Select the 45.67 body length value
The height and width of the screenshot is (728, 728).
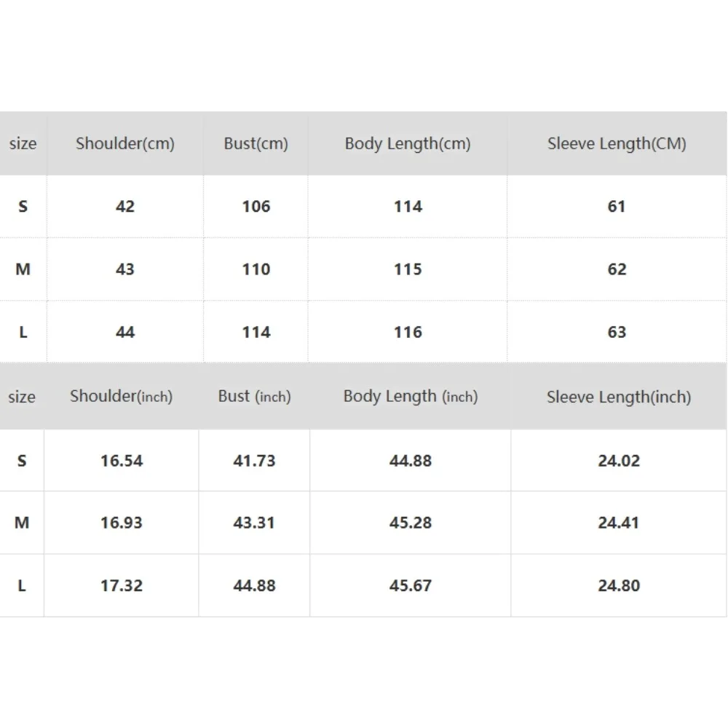pos(411,585)
